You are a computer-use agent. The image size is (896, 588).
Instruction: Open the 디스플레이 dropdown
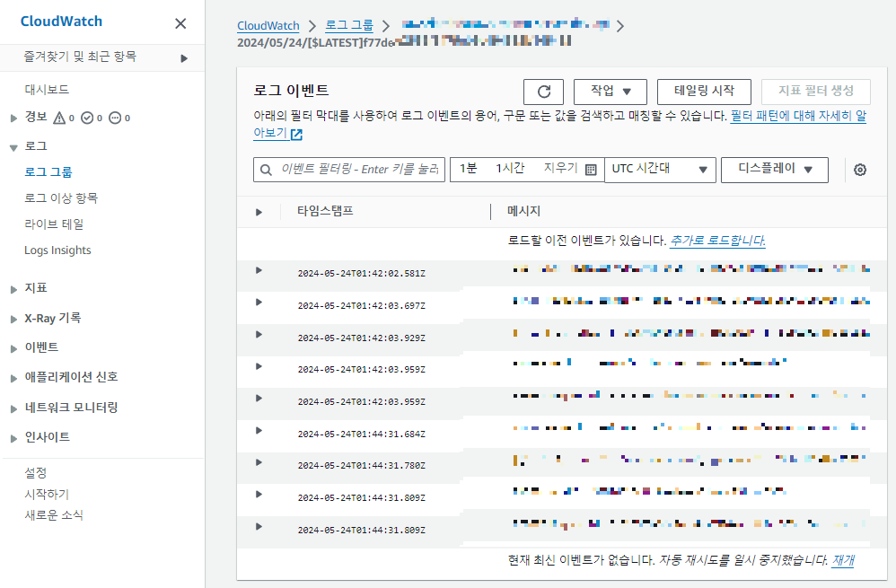coord(774,170)
